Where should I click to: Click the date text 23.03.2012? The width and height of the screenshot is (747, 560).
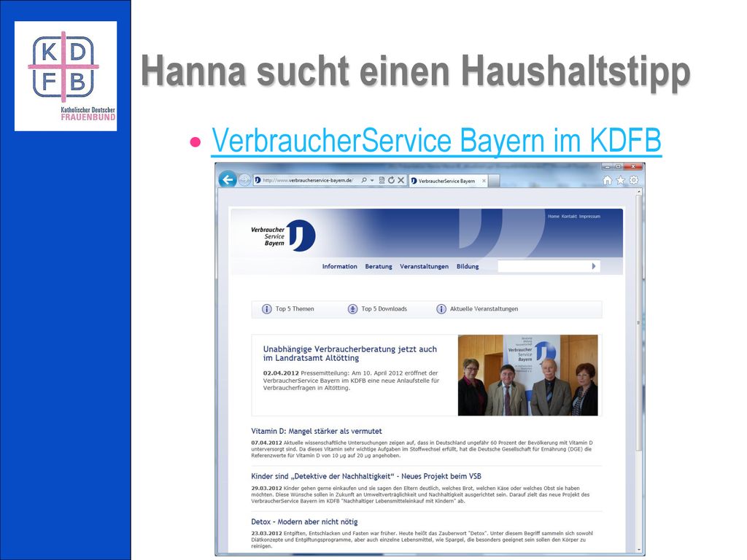coord(267,533)
